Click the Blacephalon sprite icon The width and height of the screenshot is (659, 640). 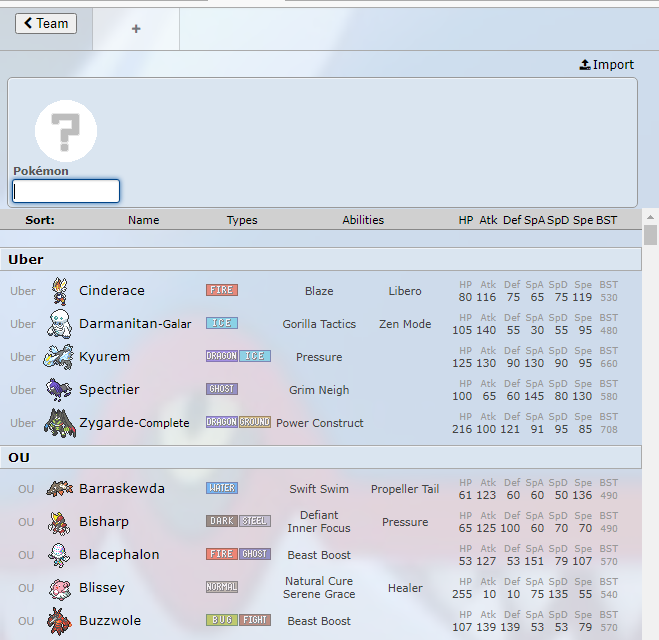(x=59, y=555)
